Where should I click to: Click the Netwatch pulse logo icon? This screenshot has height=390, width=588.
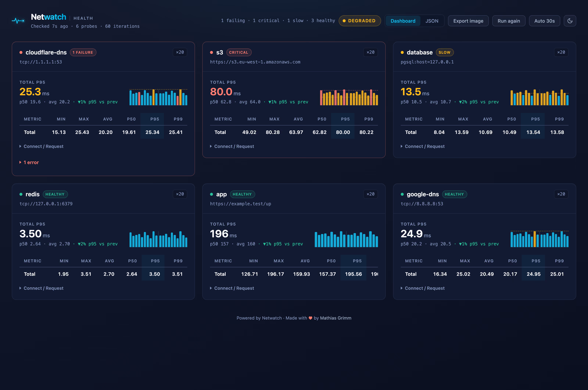[x=18, y=21]
